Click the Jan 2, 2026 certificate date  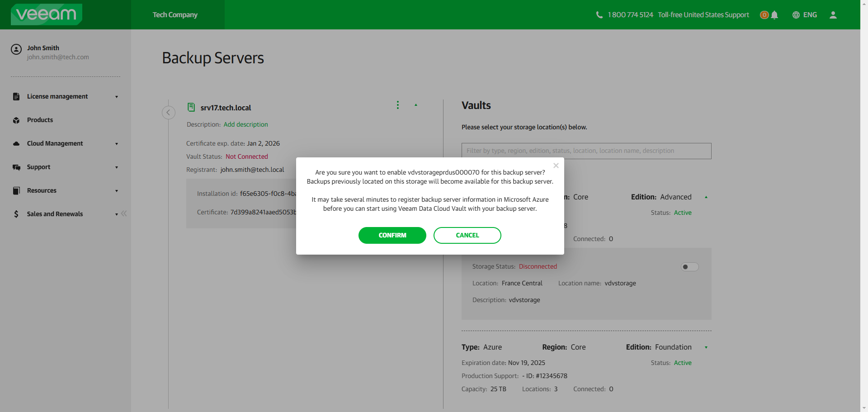point(264,143)
